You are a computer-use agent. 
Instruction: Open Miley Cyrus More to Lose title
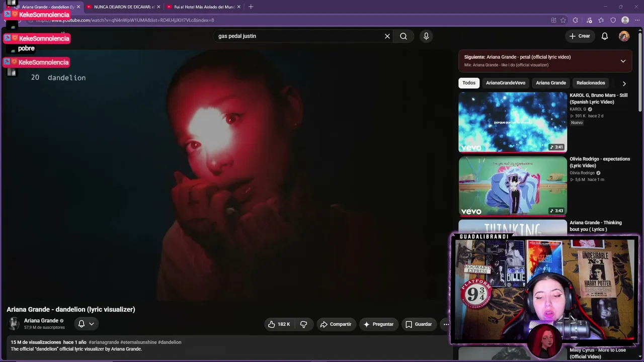coord(598,353)
